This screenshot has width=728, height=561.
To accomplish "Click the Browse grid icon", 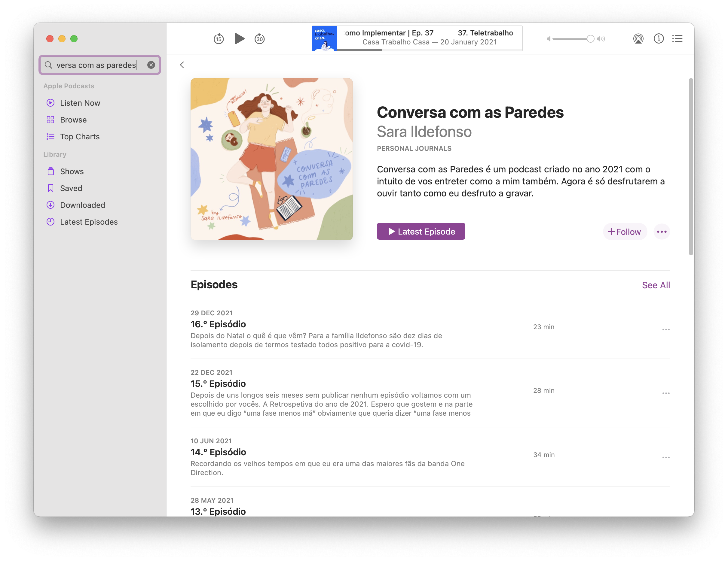I will click(x=50, y=120).
